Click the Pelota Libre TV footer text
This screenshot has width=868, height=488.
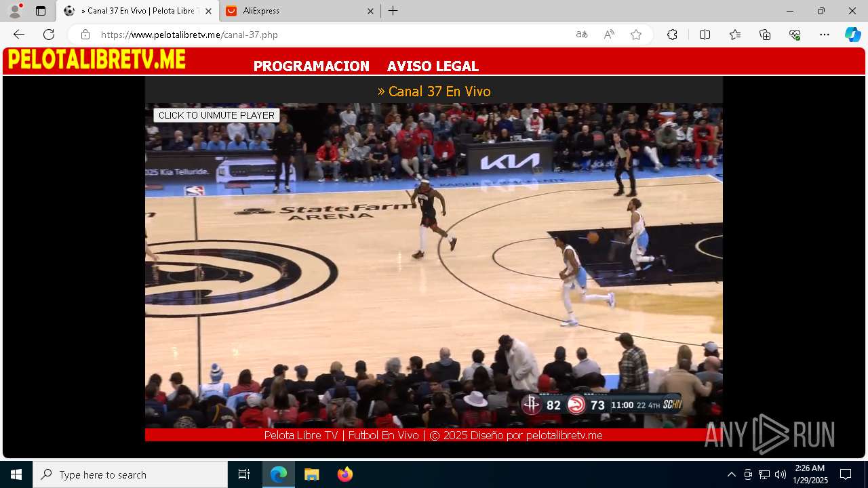(x=433, y=435)
